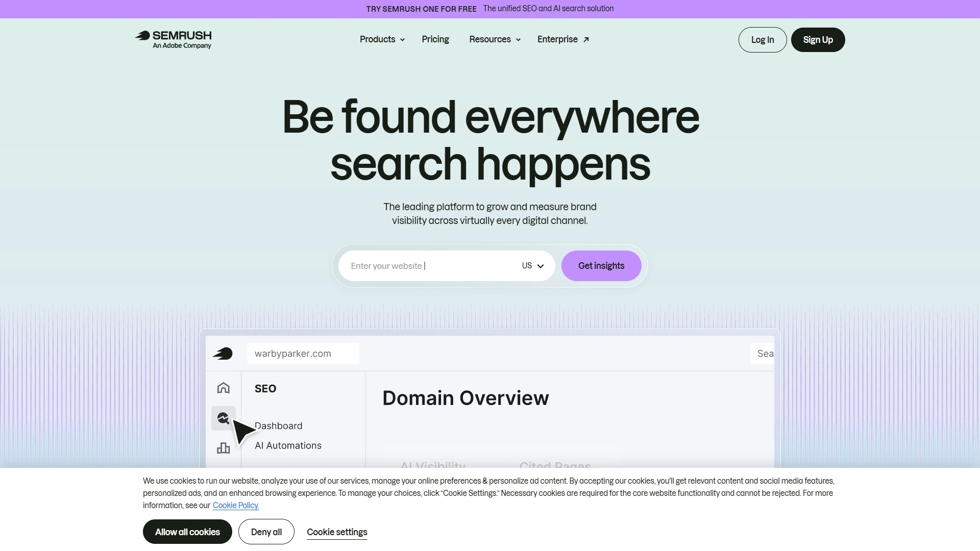The height and width of the screenshot is (551, 980).
Task: Click the warbyparker.com domain field
Action: point(303,354)
